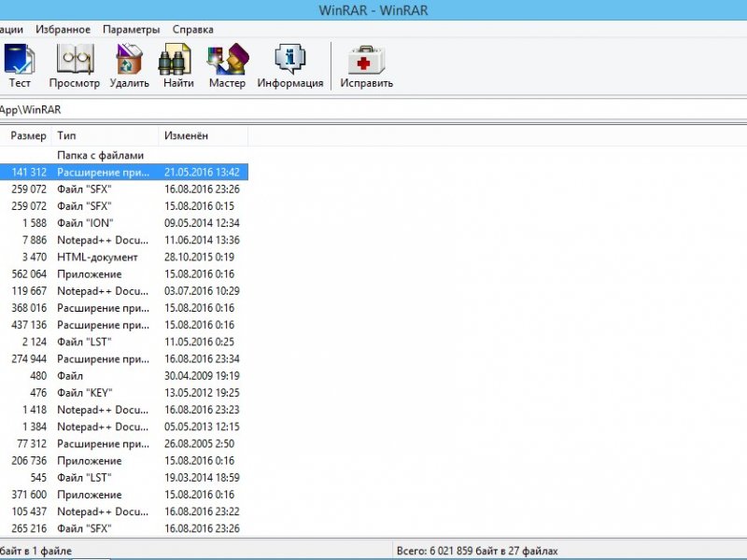The height and width of the screenshot is (560, 747).
Task: Click the Тест toolbar icon
Action: tap(19, 65)
